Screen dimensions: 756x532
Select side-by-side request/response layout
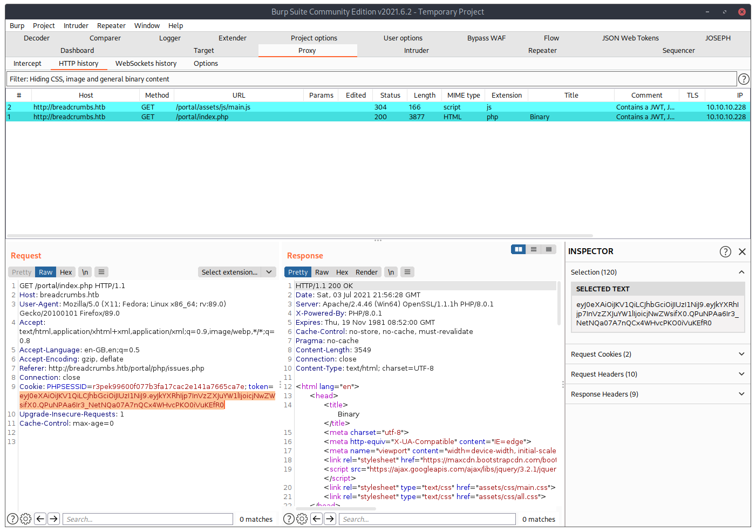point(518,249)
